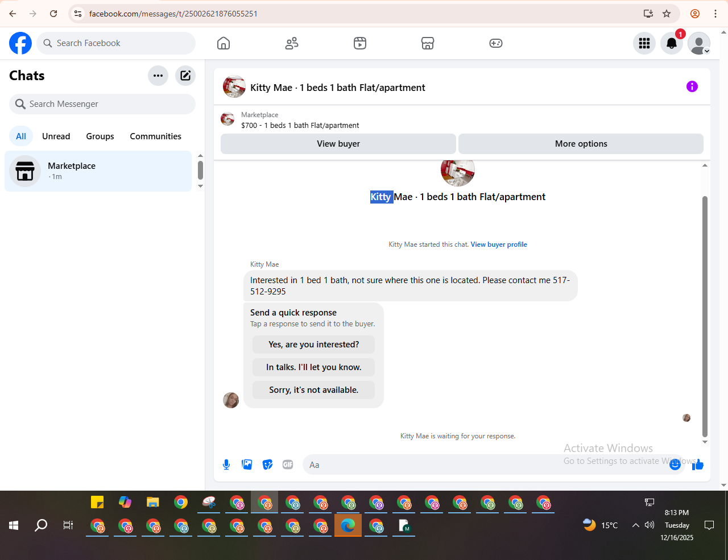Image resolution: width=728 pixels, height=560 pixels.
Task: Click Kitty Mae's avatar in the conversation header
Action: pos(234,87)
